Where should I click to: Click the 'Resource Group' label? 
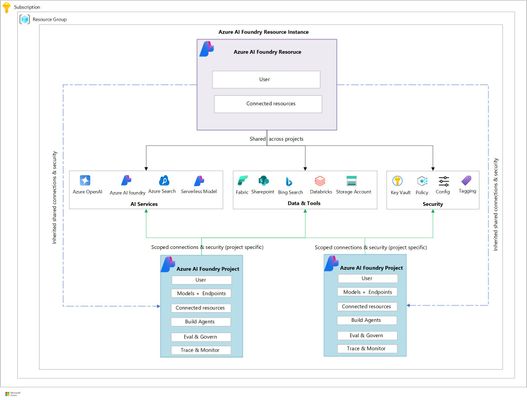(49, 19)
